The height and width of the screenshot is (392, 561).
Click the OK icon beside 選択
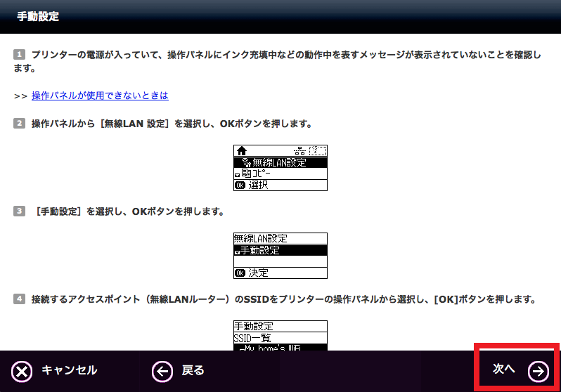[240, 185]
